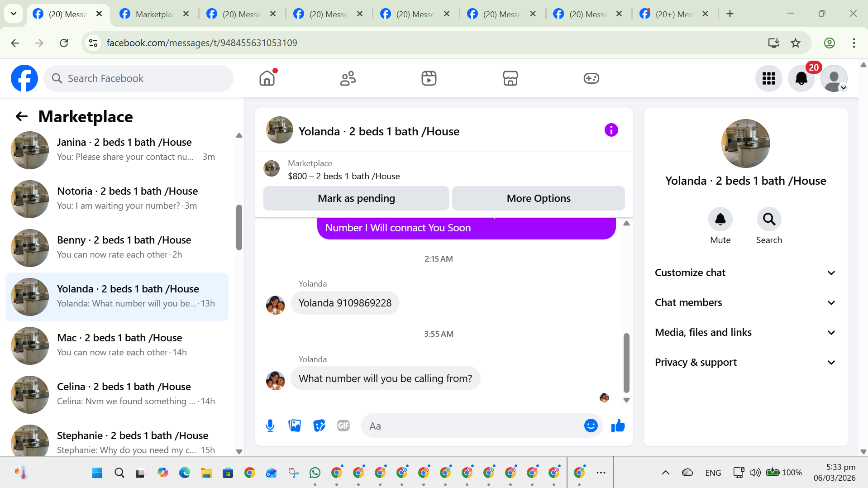
Task: Search in conversation magnifier icon
Action: 769,219
